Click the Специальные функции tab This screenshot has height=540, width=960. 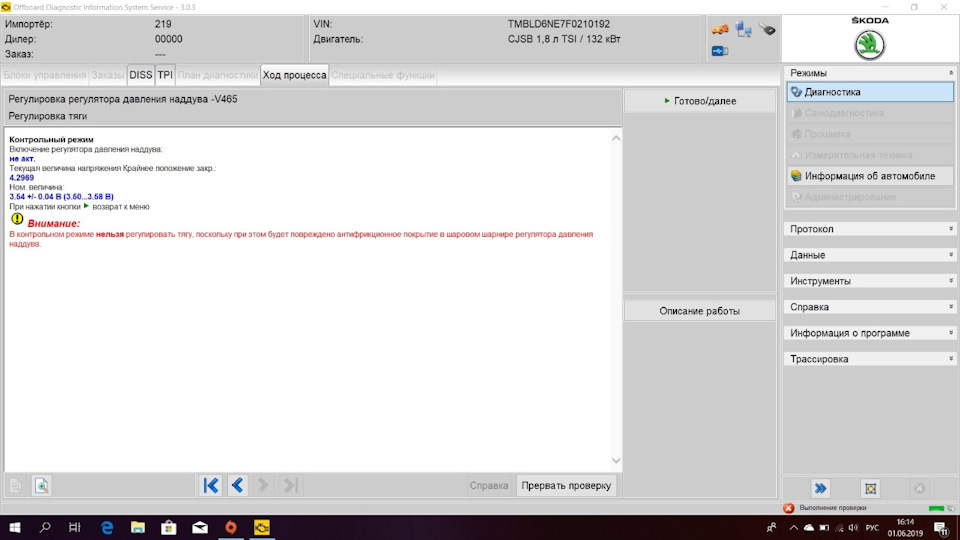383,75
